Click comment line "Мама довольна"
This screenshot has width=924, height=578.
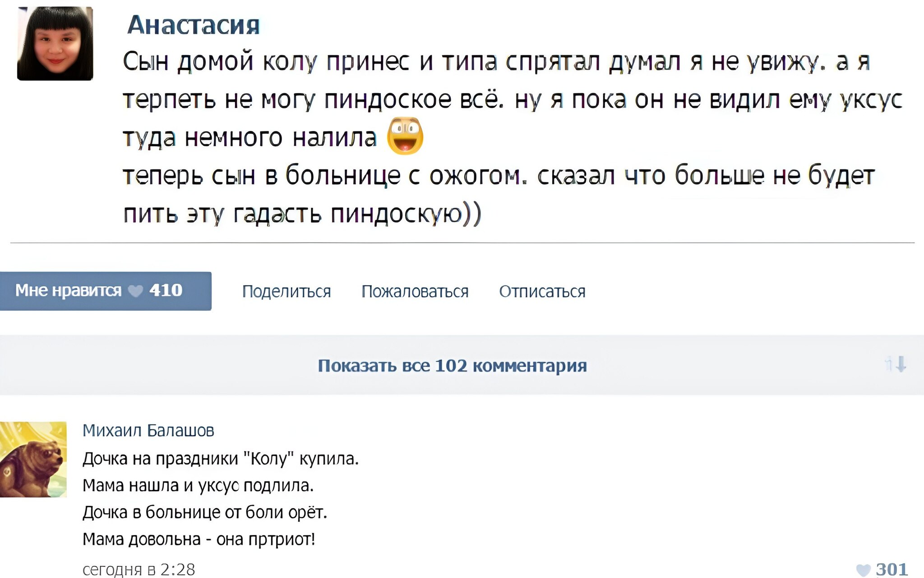[x=199, y=539]
